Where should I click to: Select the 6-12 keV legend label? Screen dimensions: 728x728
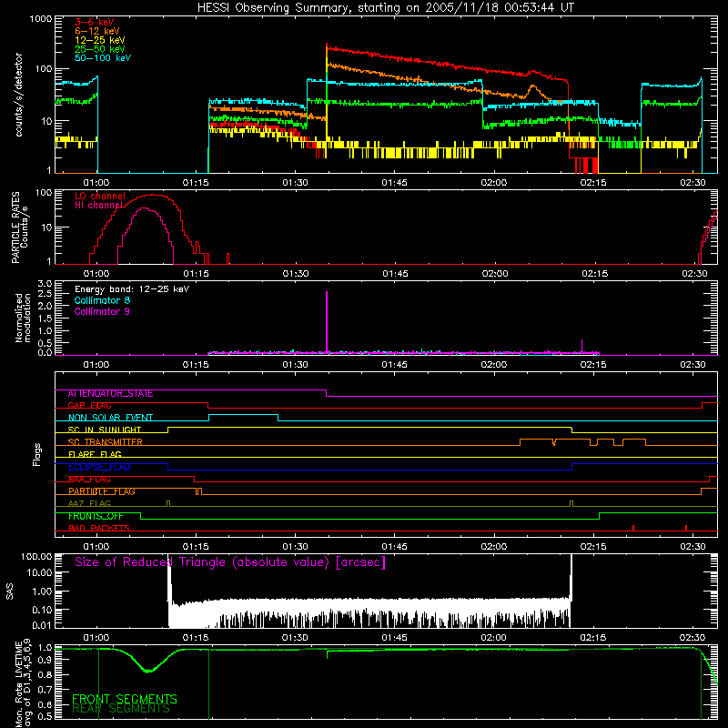click(97, 31)
